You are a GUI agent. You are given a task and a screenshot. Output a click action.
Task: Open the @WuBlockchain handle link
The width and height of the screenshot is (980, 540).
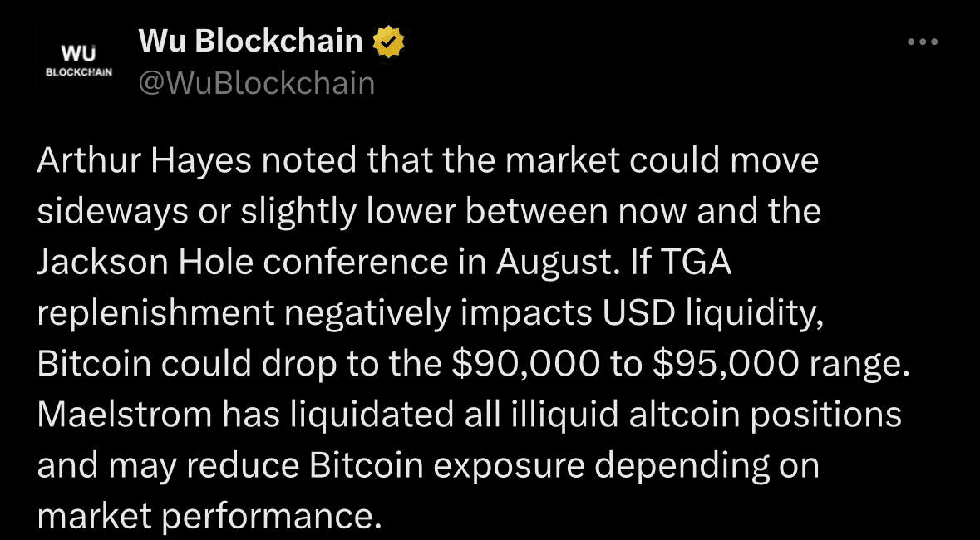257,84
